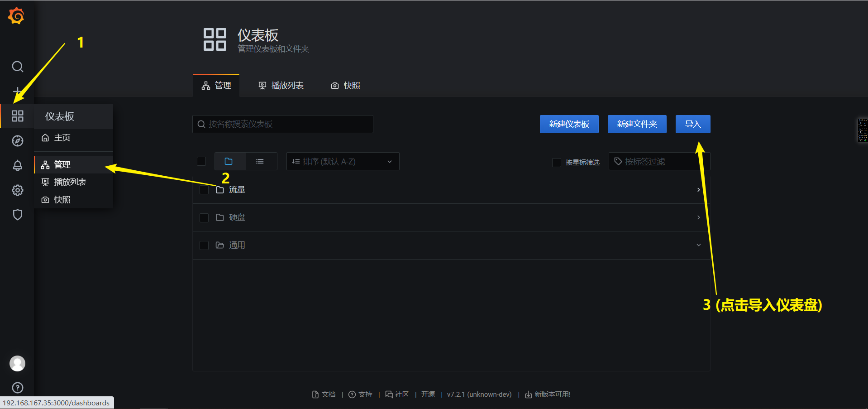The image size is (868, 409).
Task: Click the Grafana logo in the sidebar
Action: tap(16, 16)
